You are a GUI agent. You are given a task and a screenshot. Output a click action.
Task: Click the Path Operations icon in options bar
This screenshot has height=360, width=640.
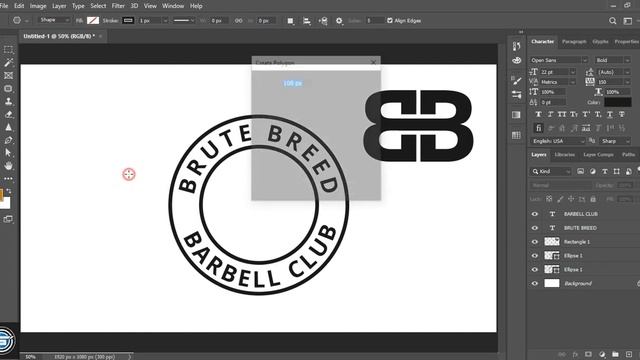tap(290, 21)
